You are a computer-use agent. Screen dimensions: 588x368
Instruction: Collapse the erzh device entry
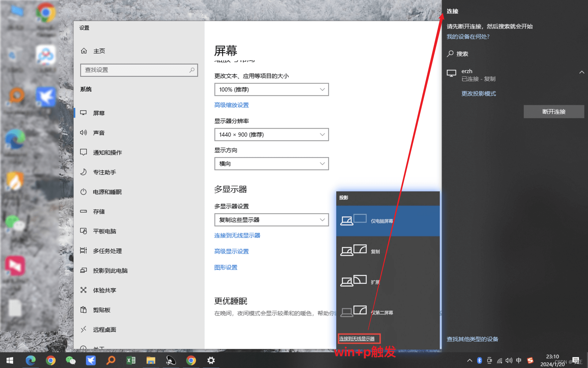coord(582,72)
